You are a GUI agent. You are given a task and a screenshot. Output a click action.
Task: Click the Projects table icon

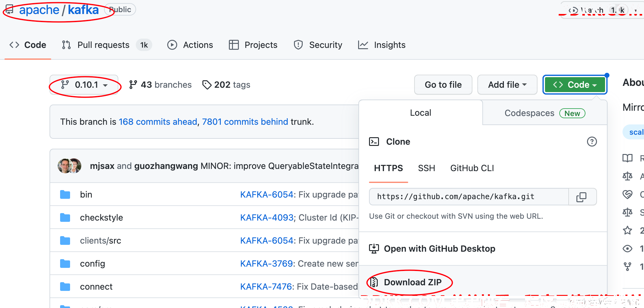pyautogui.click(x=234, y=45)
